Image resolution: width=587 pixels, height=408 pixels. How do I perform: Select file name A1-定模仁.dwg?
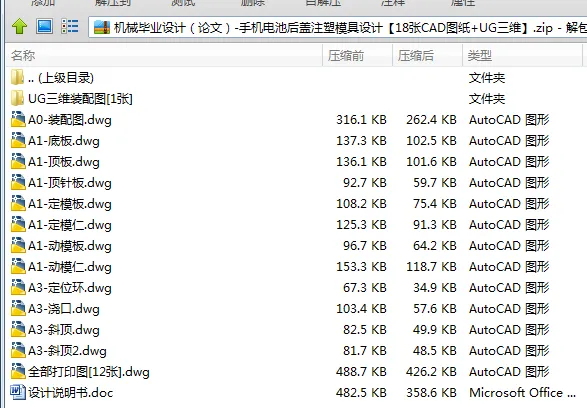point(70,225)
